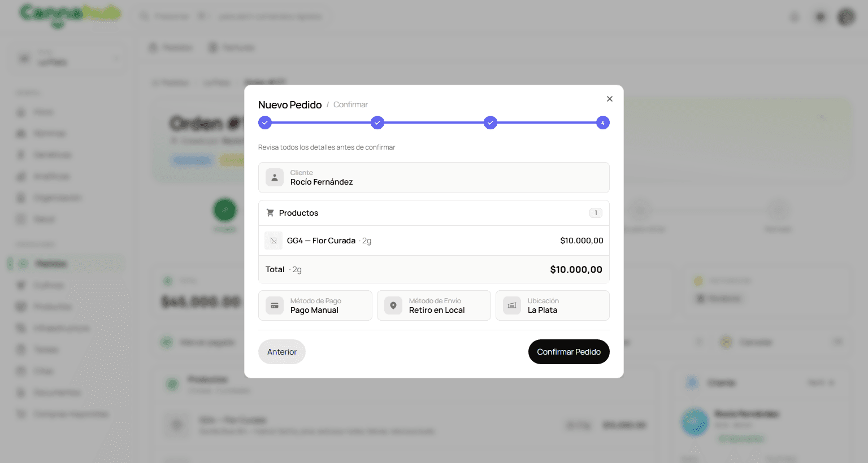This screenshot has width=868, height=463.
Task: Click the location pin icon for Método de Envío
Action: pyautogui.click(x=393, y=305)
